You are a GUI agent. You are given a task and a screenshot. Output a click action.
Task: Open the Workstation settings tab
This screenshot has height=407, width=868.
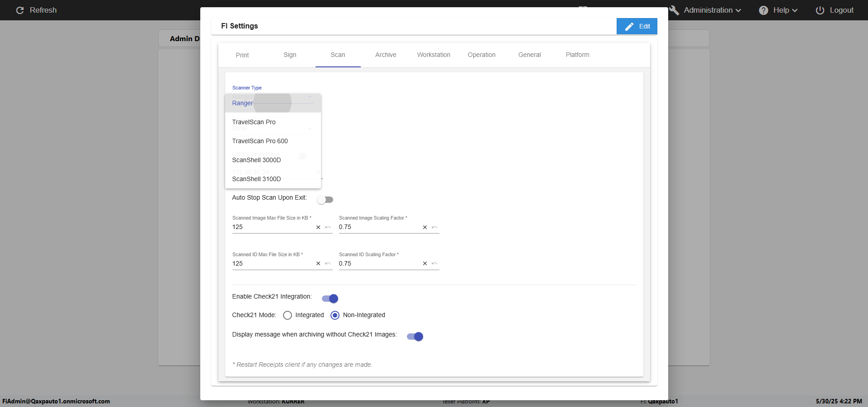[x=434, y=55]
